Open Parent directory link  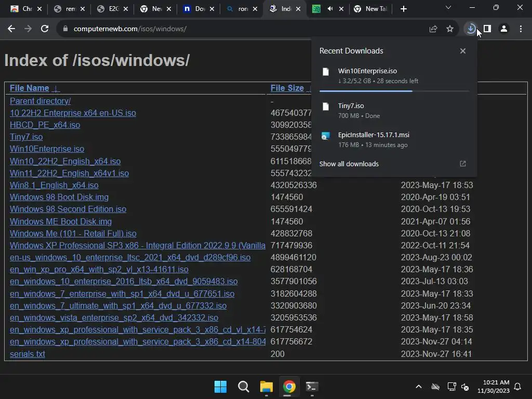[40, 101]
